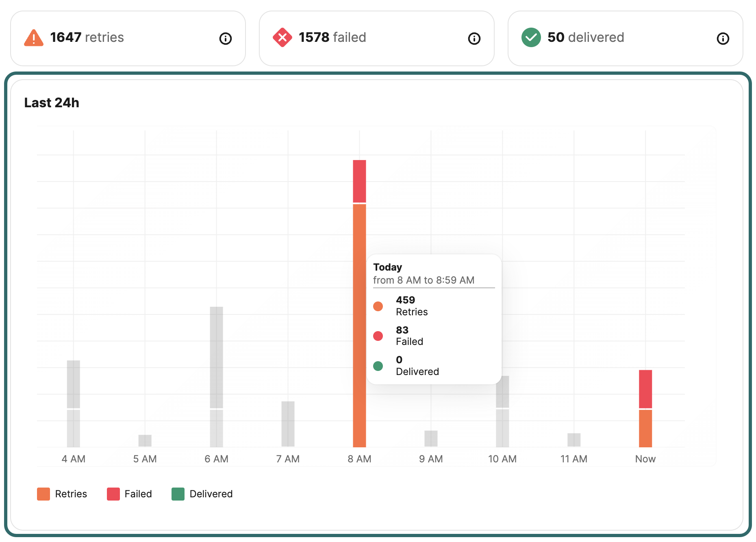Viewport: 756px width, 542px height.
Task: Open the info icon next to 1578 failed
Action: tap(474, 38)
